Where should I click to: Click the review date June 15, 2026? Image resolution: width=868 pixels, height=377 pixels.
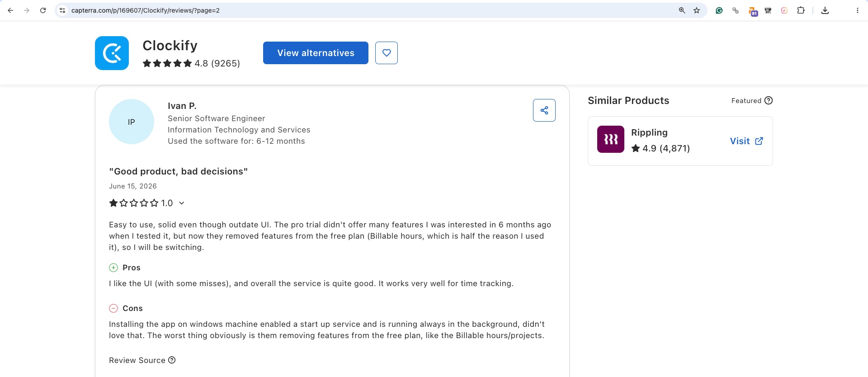click(x=133, y=186)
